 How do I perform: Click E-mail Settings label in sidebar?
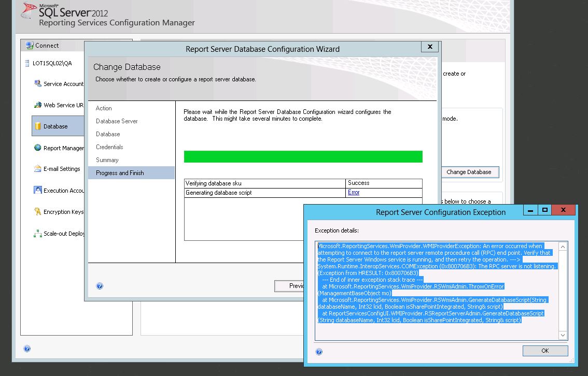tap(62, 169)
